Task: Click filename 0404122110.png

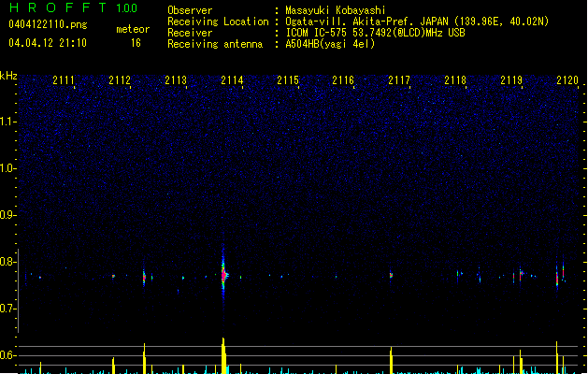Action: pyautogui.click(x=48, y=24)
